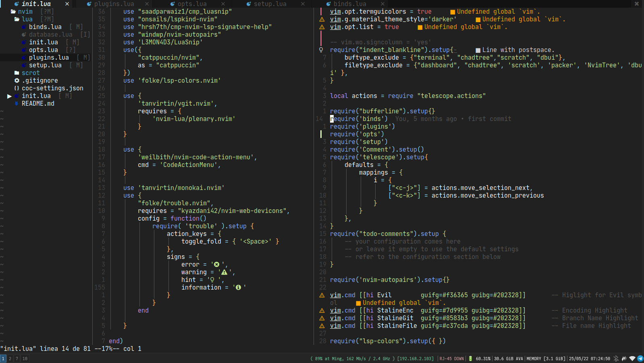This screenshot has height=363, width=644.
Task: Open database.lua from the file tree
Action: coord(51,34)
